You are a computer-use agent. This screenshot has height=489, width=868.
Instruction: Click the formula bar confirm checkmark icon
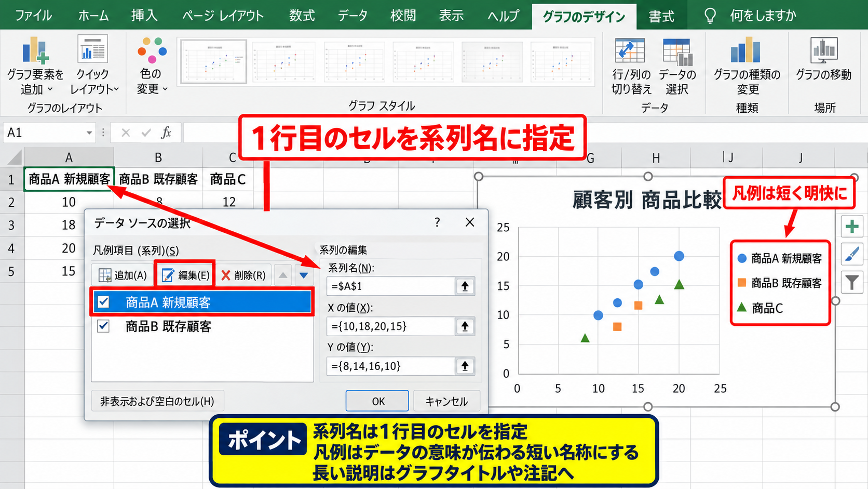[146, 133]
